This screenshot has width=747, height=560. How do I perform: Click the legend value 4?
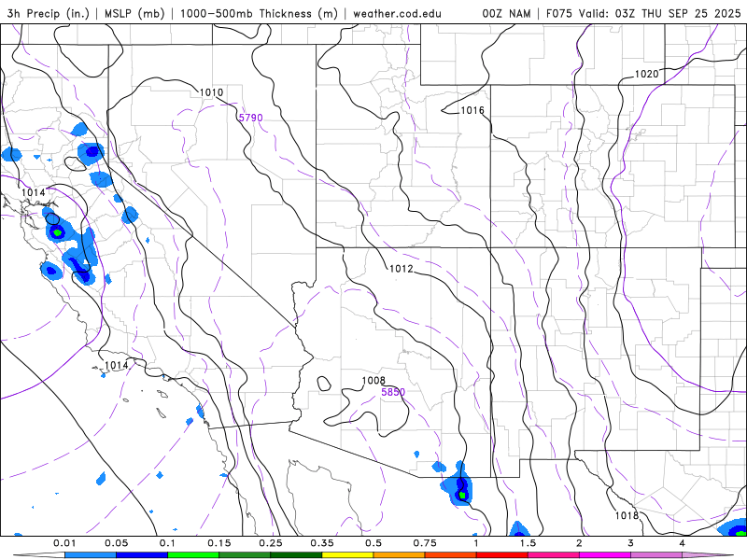pos(683,543)
